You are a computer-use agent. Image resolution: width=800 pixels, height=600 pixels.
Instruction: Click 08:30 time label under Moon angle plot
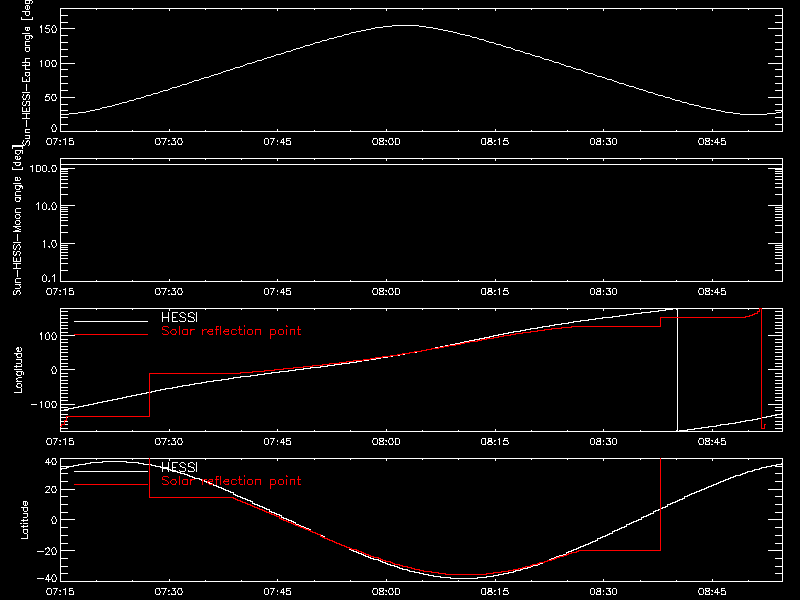pos(604,291)
